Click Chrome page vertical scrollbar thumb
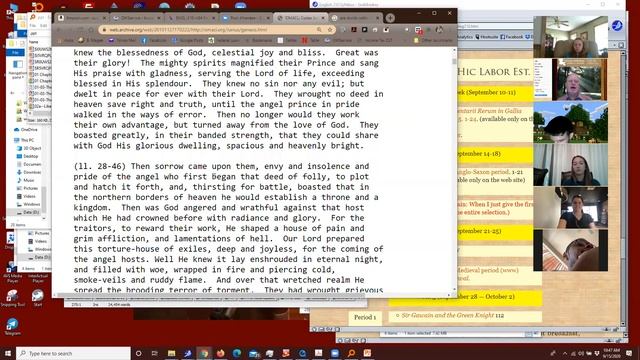The width and height of the screenshot is (640, 360). 454,61
